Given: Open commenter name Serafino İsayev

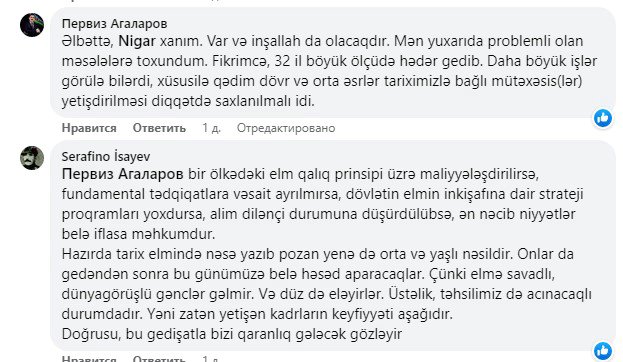Looking at the screenshot, I should point(106,157).
